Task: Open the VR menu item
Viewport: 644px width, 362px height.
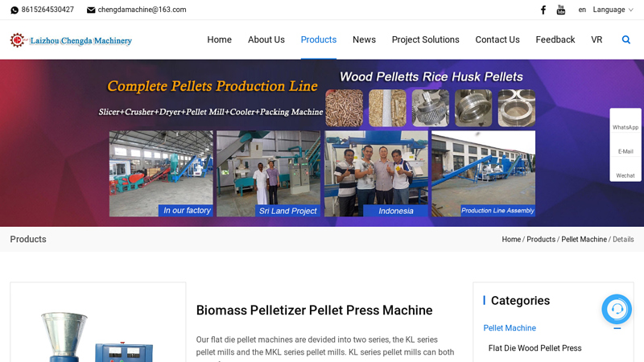Action: 597,39
